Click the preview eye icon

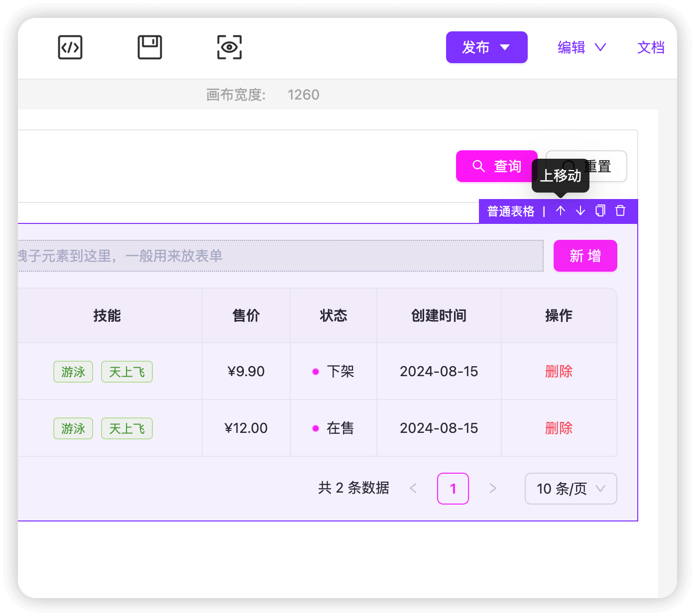pyautogui.click(x=230, y=47)
